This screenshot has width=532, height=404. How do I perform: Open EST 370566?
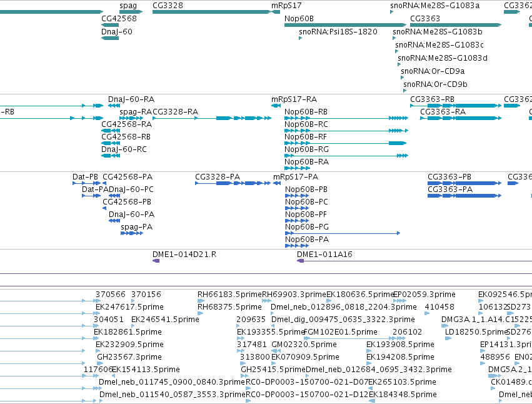(x=99, y=301)
